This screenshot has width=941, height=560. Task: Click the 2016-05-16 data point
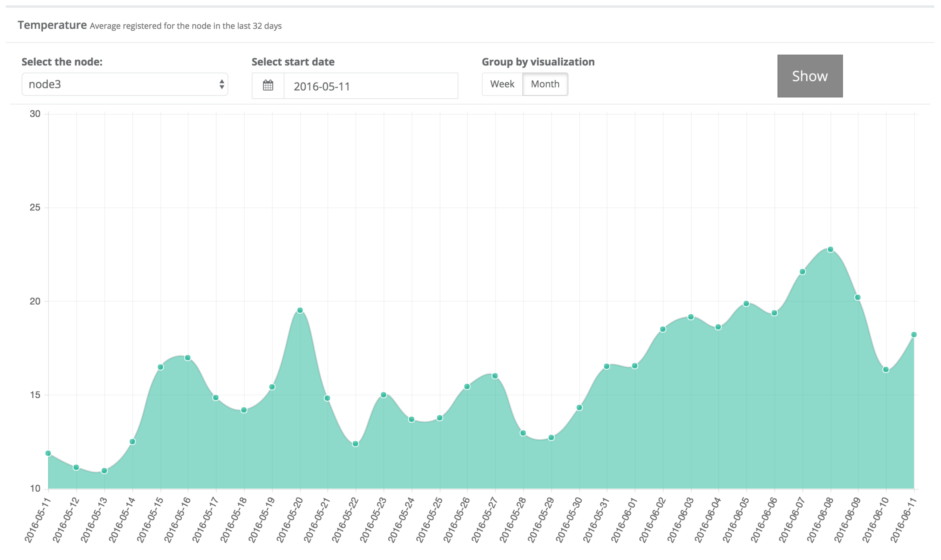coord(187,358)
